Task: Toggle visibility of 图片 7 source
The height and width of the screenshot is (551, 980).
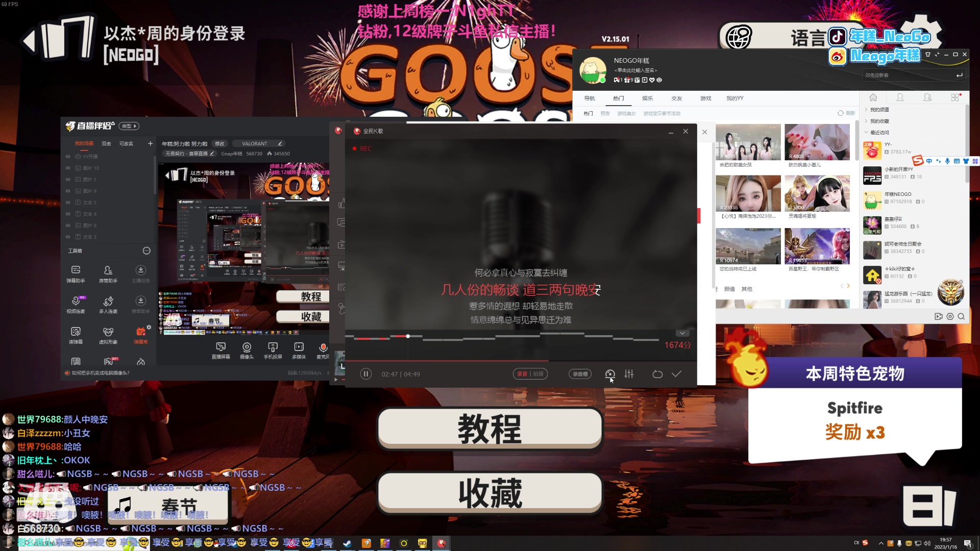Action: pyautogui.click(x=68, y=180)
